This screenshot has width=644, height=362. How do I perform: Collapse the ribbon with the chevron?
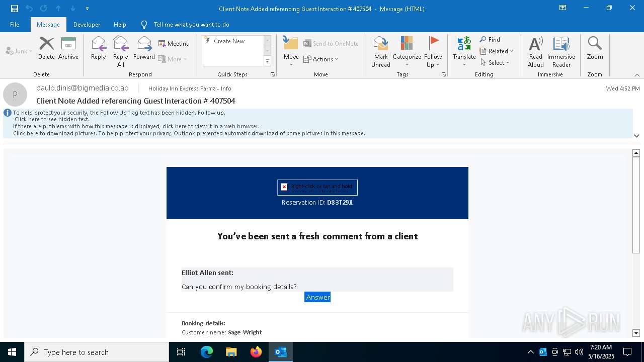[x=636, y=75]
